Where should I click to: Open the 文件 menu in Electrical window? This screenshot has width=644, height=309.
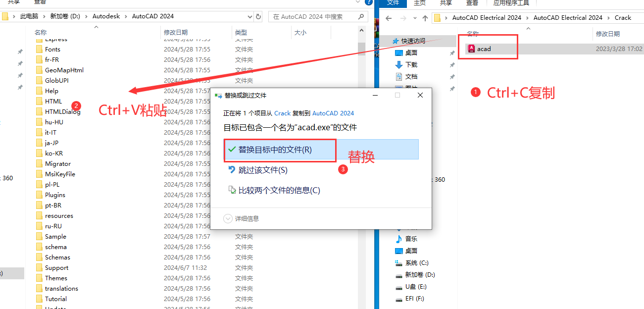click(393, 3)
